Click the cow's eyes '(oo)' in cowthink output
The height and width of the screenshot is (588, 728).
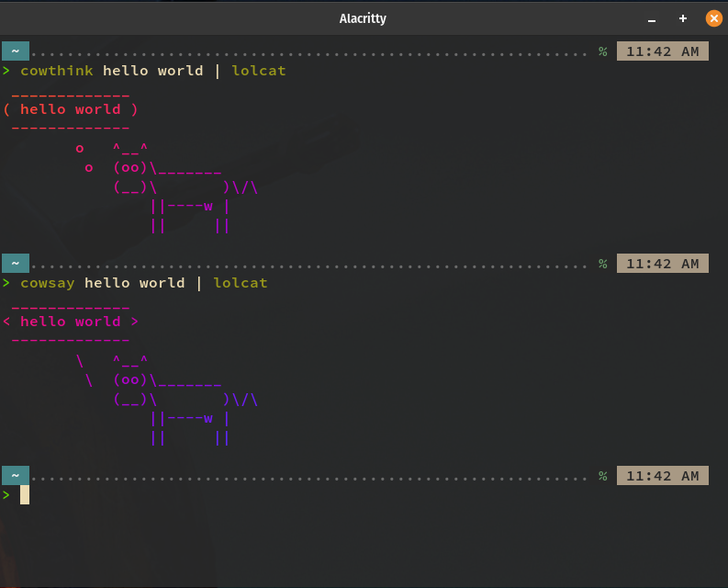tap(130, 167)
